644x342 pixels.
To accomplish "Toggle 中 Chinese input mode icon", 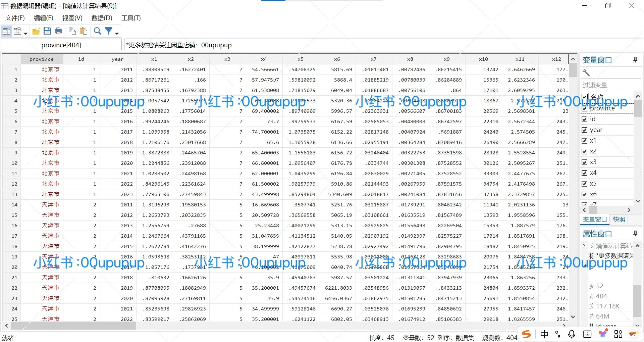I will tap(544, 334).
